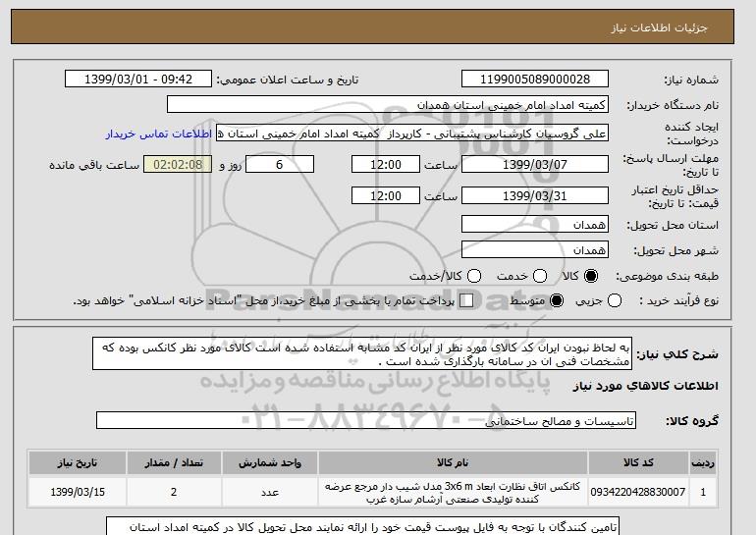Select the متوسط purchase process radio

tap(557, 300)
